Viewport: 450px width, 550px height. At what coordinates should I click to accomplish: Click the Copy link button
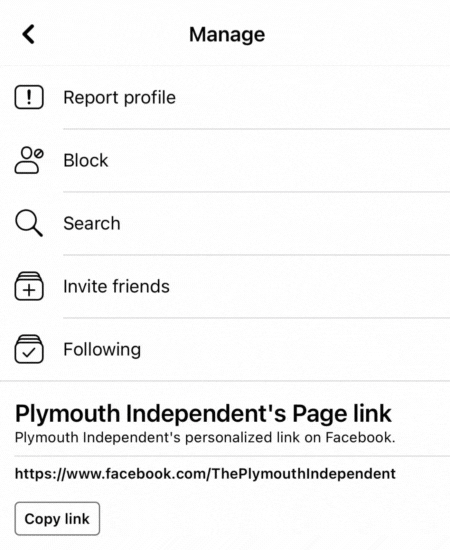point(57,519)
